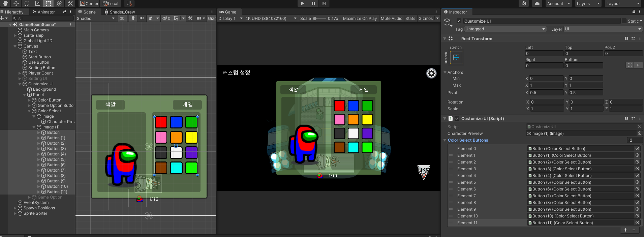This screenshot has width=644, height=237.
Task: Check the Static checkbox
Action: (624, 21)
